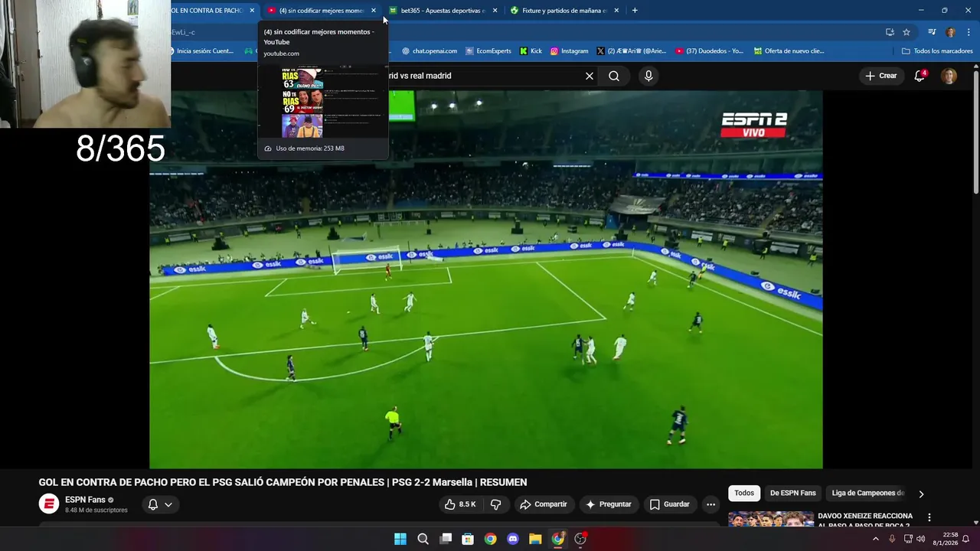The image size is (980, 551).
Task: Open Microsoft Store from taskbar
Action: pos(468,539)
